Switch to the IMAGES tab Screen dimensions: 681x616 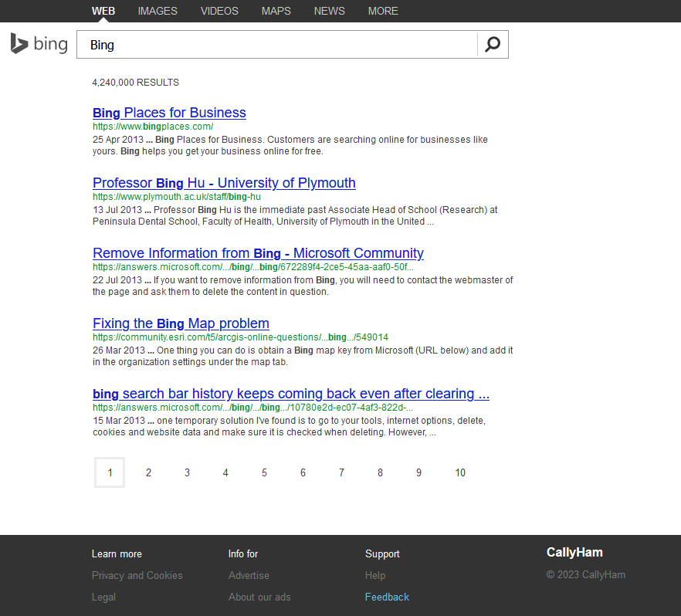158,11
